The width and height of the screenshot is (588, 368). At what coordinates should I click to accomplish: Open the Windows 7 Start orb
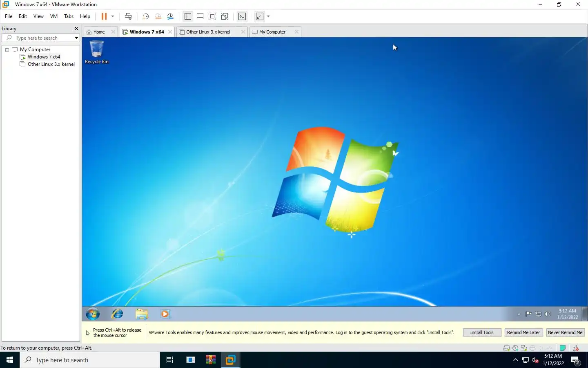(x=93, y=314)
